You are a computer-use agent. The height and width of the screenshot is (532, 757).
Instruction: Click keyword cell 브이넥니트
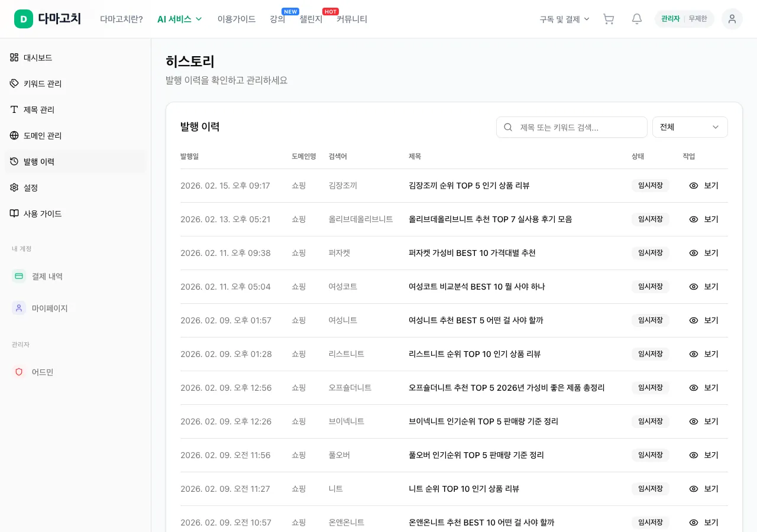tap(347, 421)
